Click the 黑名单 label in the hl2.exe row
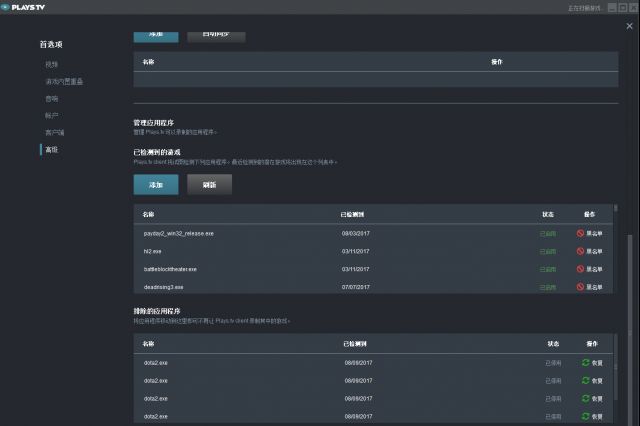640x426 pixels. tap(594, 251)
